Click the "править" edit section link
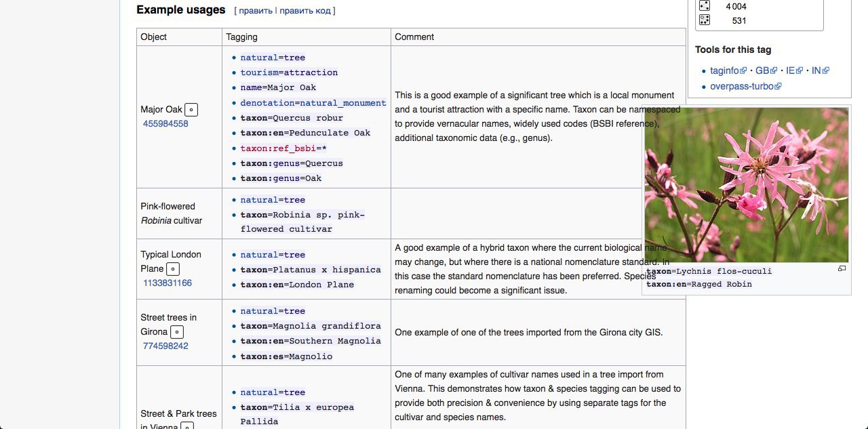This screenshot has height=429, width=868. pyautogui.click(x=255, y=11)
